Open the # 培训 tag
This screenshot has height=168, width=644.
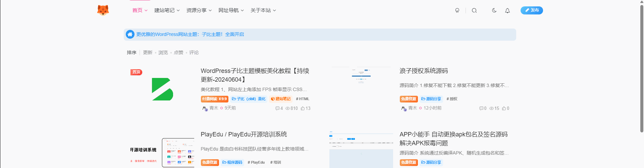[x=275, y=162]
